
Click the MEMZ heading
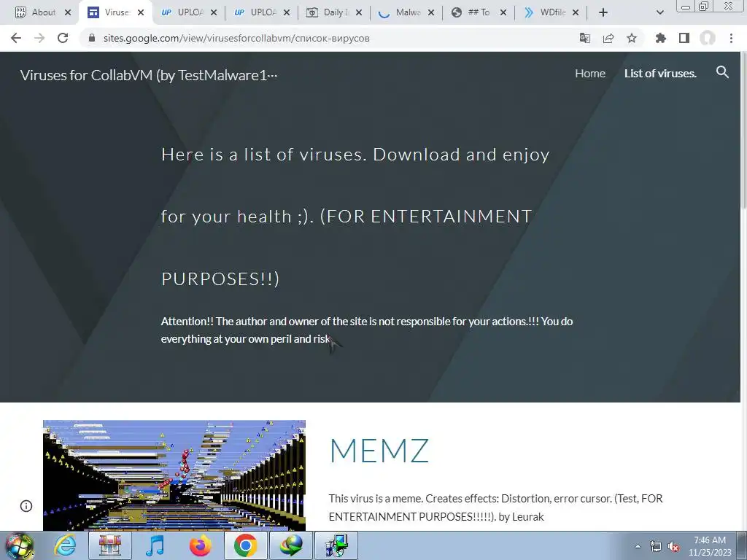point(379,451)
